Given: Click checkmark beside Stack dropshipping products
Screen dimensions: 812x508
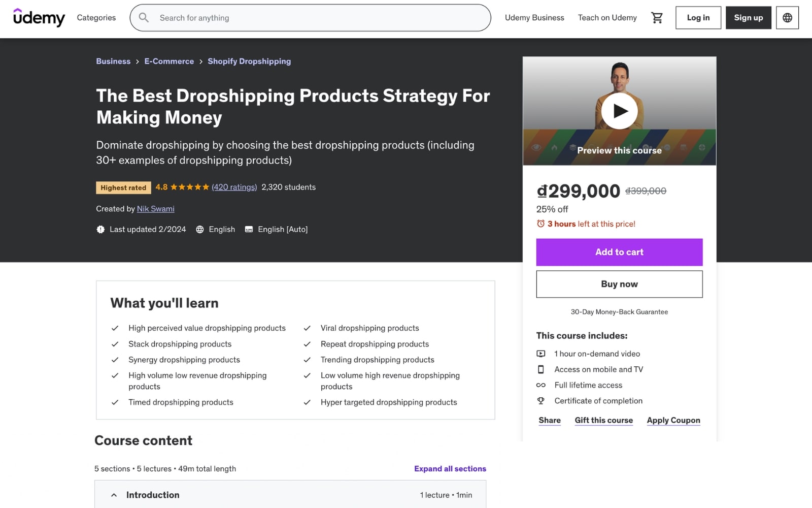Looking at the screenshot, I should pyautogui.click(x=115, y=344).
